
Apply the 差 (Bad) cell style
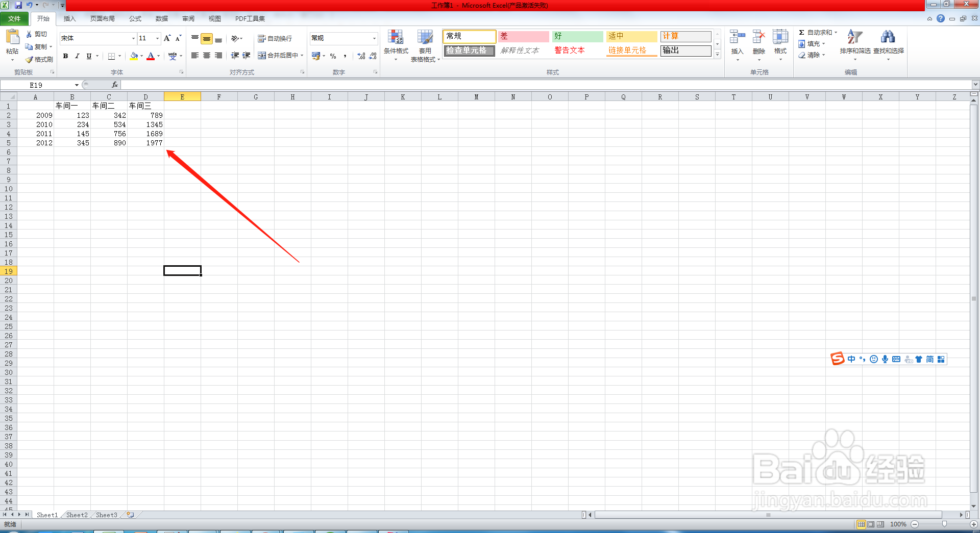point(524,36)
